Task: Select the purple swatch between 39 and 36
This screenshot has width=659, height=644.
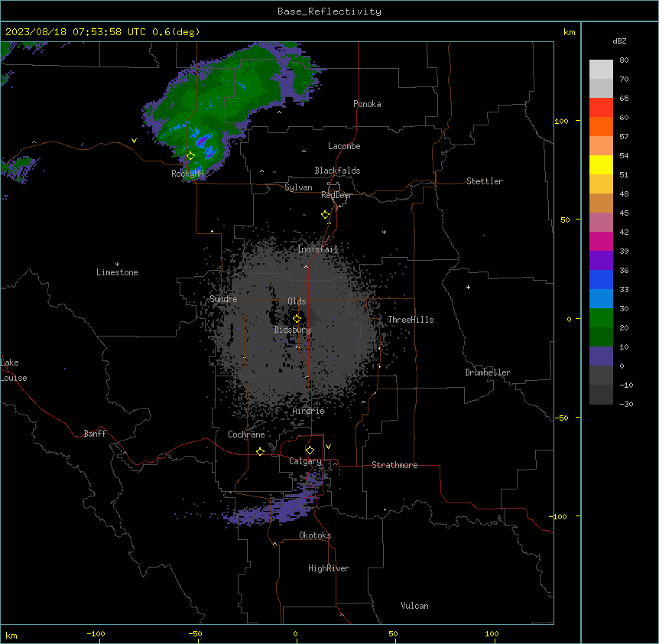Action: point(601,261)
